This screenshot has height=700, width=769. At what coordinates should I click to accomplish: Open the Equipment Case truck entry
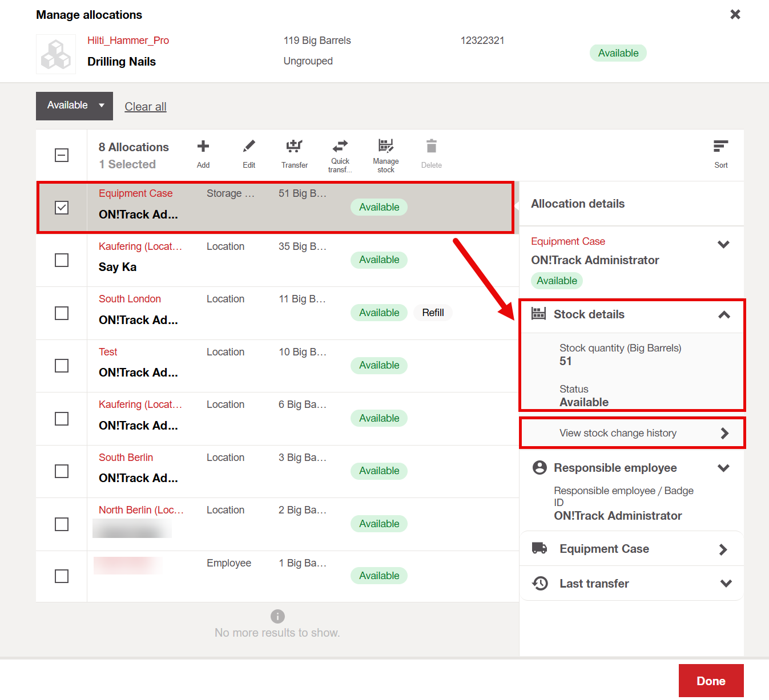(631, 549)
